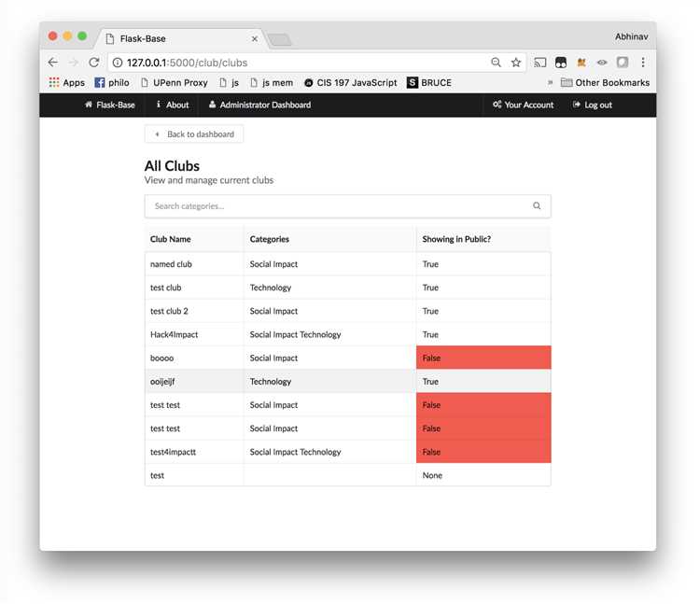Open Your Account in the navbar
Viewport: 700px width, 604px height.
(524, 105)
